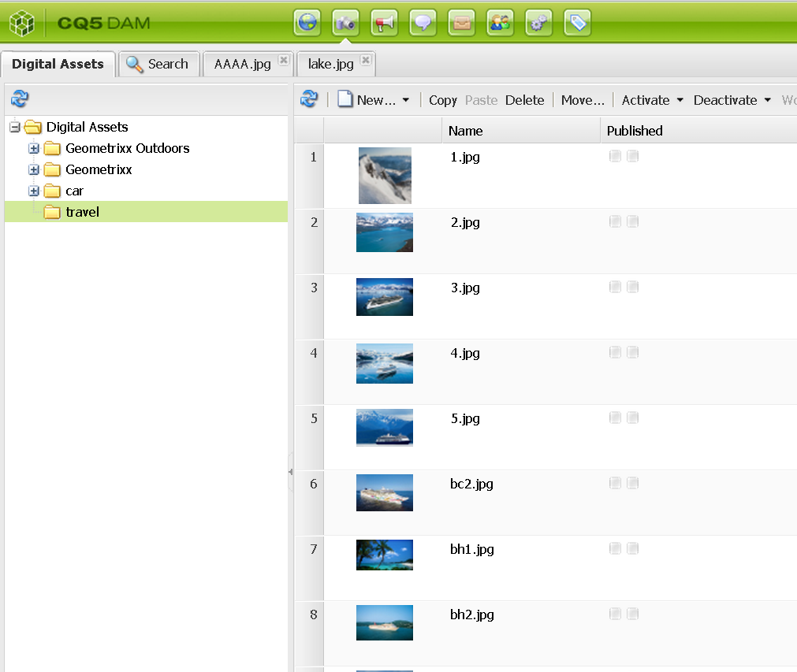Click first Published indicator for 2.jpg
This screenshot has height=672, width=797.
[x=615, y=221]
